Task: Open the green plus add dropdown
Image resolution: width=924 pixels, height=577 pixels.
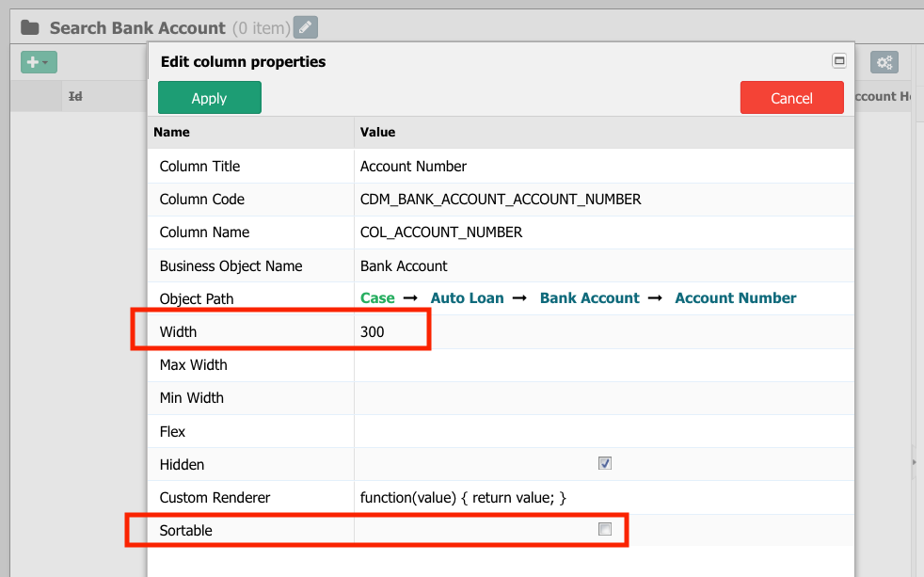Action: click(x=39, y=62)
